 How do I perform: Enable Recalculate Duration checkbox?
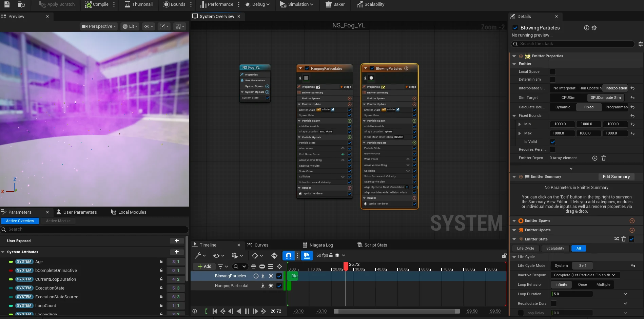pyautogui.click(x=554, y=303)
